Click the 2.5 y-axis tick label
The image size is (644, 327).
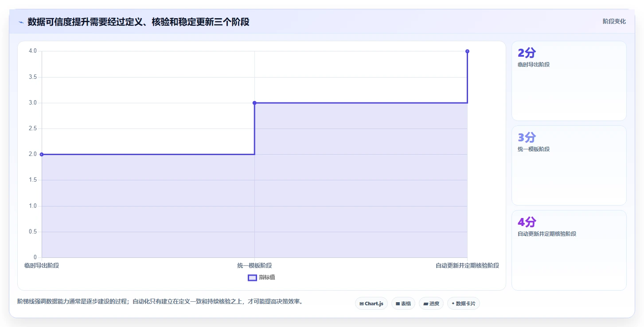pos(33,128)
